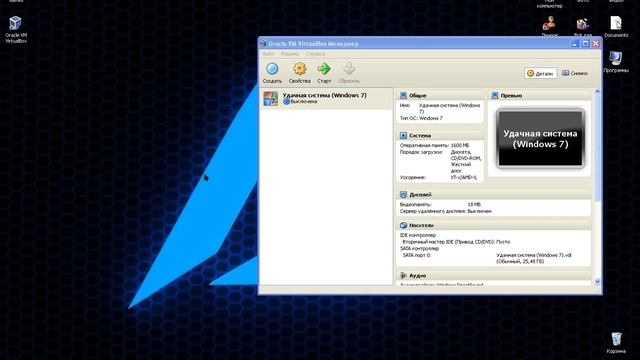Click VirtualBox title bar app icon
This screenshot has height=360, width=640.
263,43
